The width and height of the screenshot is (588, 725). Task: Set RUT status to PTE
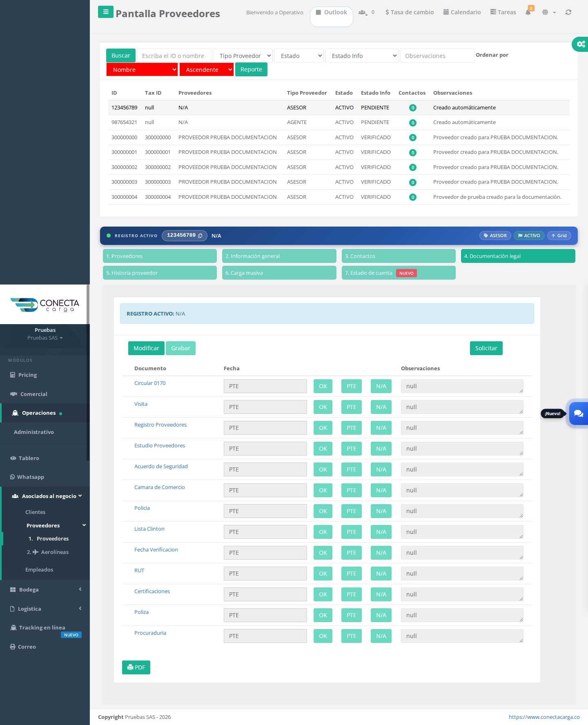coord(352,574)
